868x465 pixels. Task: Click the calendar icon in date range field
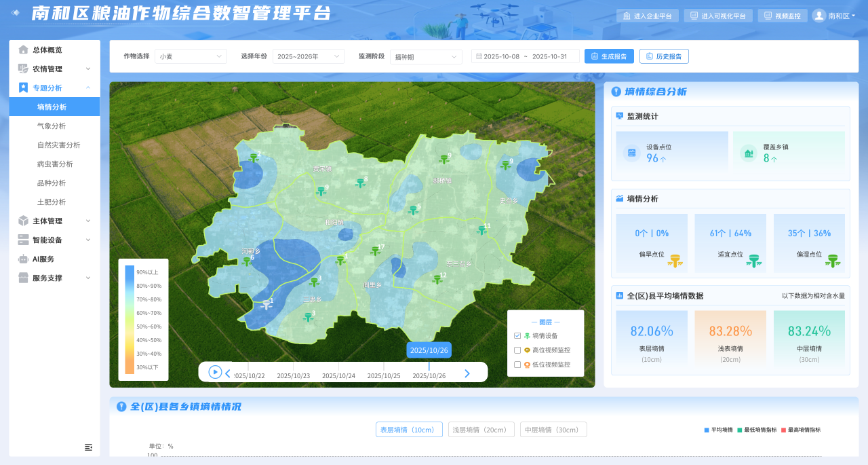[479, 56]
